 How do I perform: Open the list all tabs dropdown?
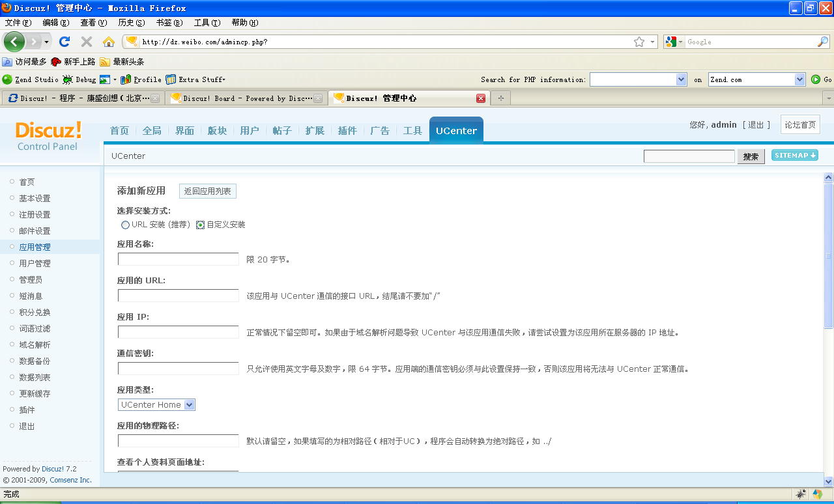click(x=828, y=98)
